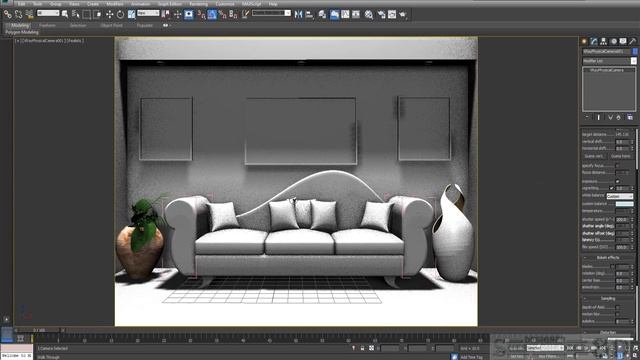Toggle the Angle Snap button
Viewport: 640px width, 360px height.
click(x=212, y=14)
